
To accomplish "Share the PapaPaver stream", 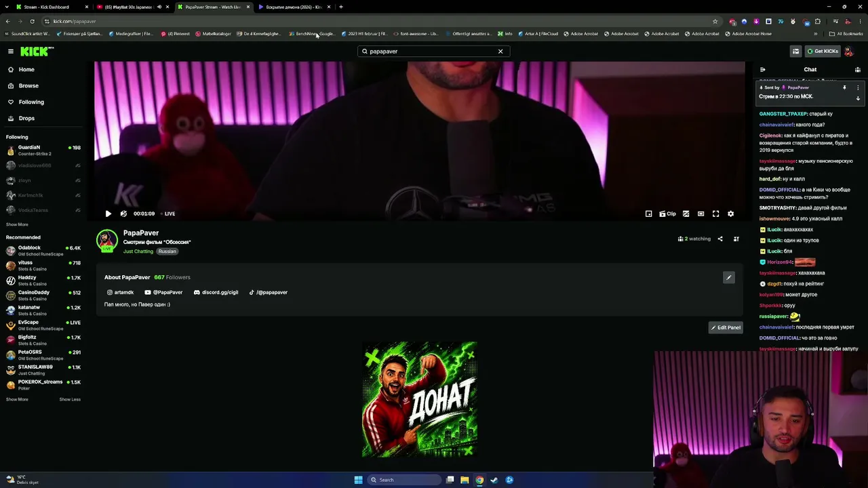I will point(720,239).
